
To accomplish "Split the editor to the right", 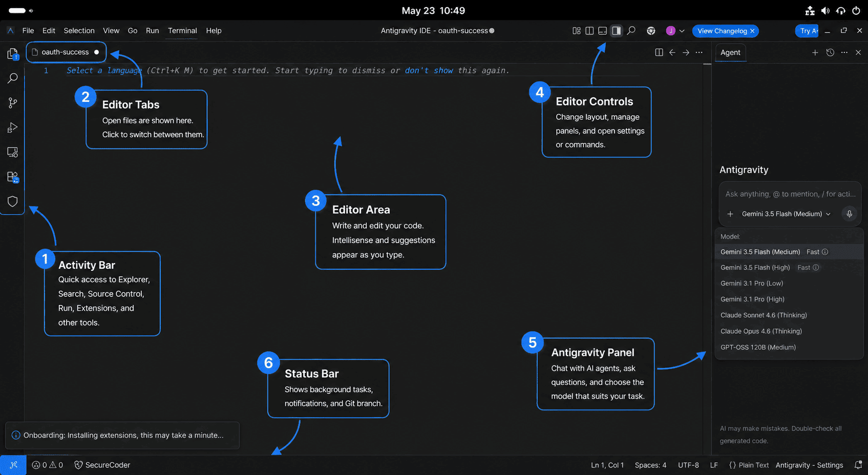I will pyautogui.click(x=659, y=52).
